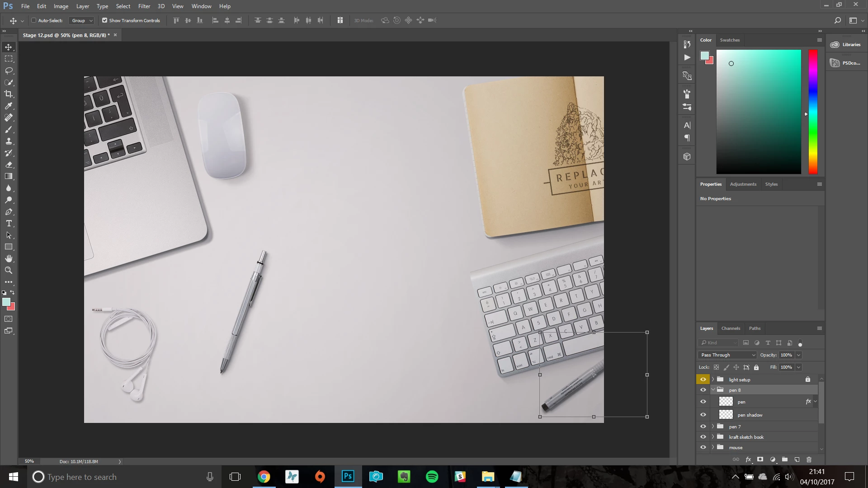Image resolution: width=868 pixels, height=488 pixels.
Task: Expand the kraft sketch book group
Action: pyautogui.click(x=713, y=437)
